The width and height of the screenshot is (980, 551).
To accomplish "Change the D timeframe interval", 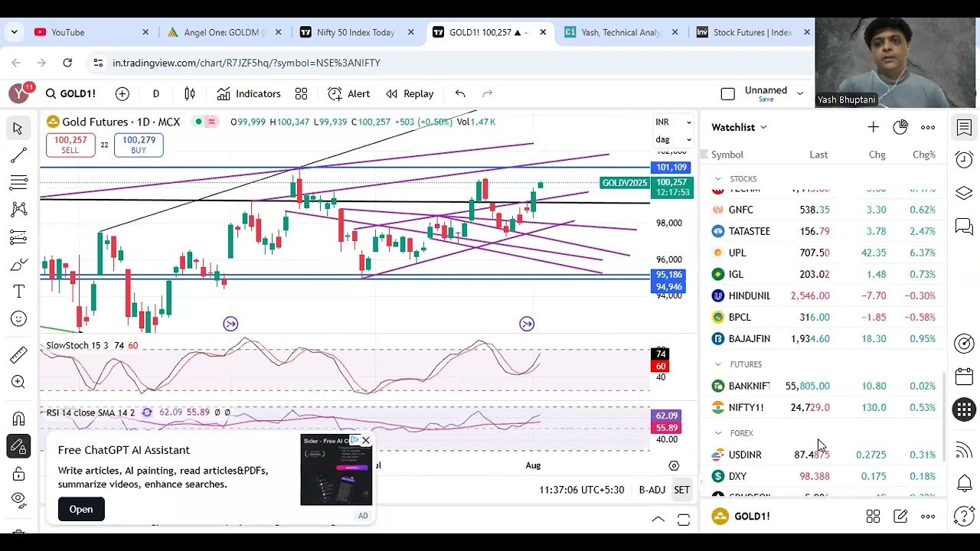I will coord(155,93).
